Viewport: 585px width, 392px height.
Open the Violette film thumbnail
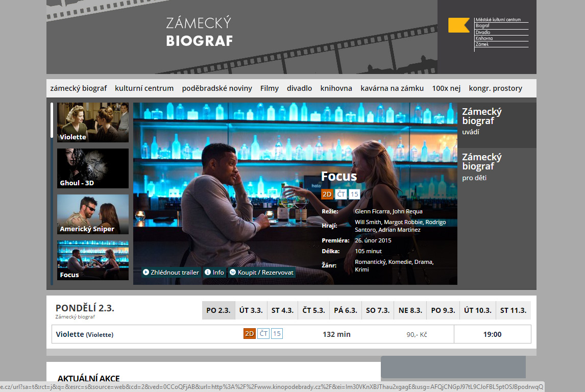click(93, 122)
